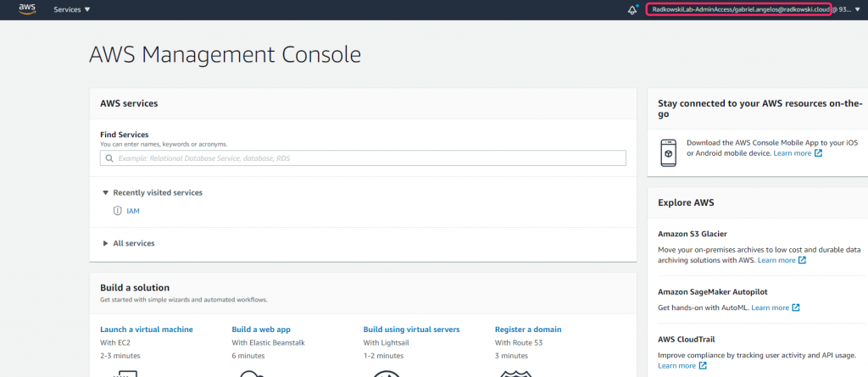Click Learn more for AWS CloudTrail
Image resolution: width=868 pixels, height=377 pixels.
pyautogui.click(x=676, y=366)
